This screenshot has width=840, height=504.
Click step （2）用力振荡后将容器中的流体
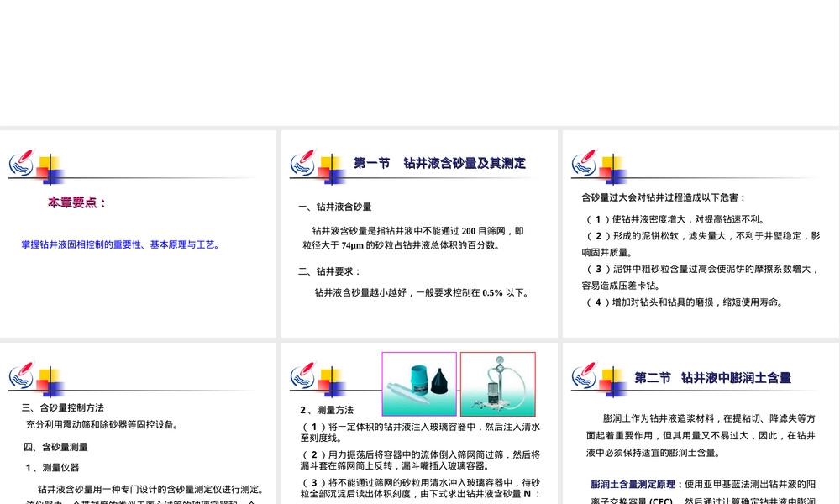tap(420, 460)
